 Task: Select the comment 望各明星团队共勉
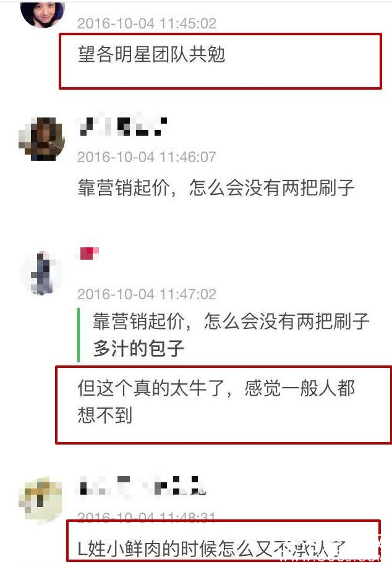(x=151, y=54)
